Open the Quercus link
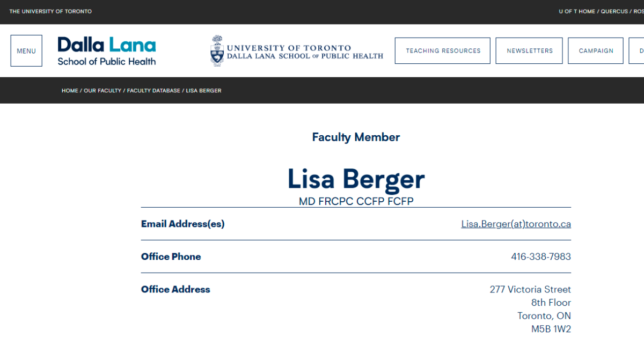The height and width of the screenshot is (337, 644). pyautogui.click(x=614, y=12)
